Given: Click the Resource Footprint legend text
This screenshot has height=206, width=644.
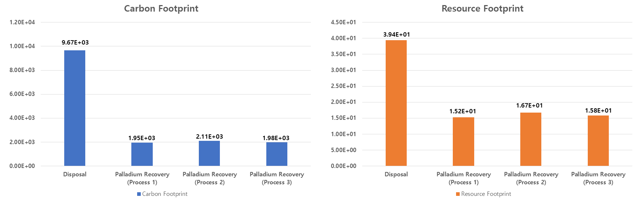Looking at the screenshot, I should coord(486,194).
